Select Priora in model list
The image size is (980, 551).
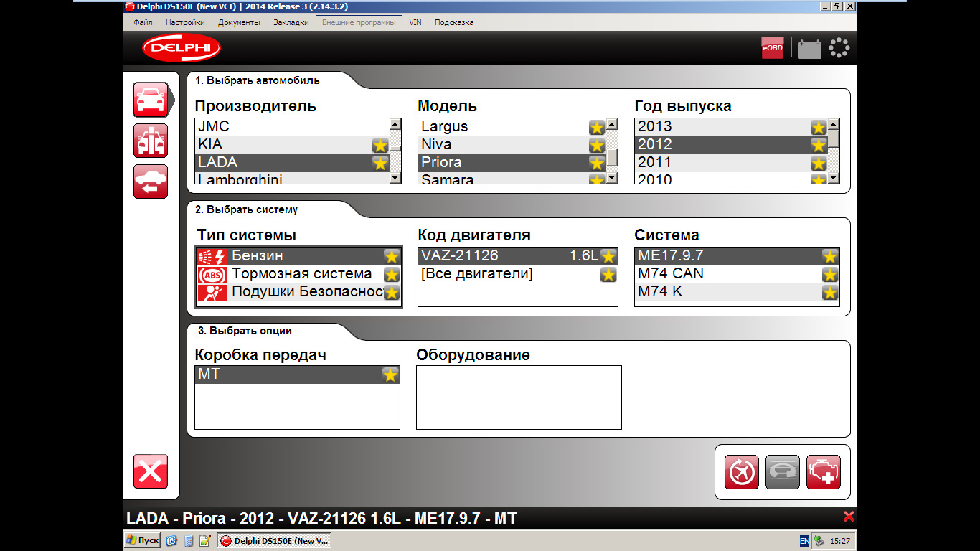(512, 163)
